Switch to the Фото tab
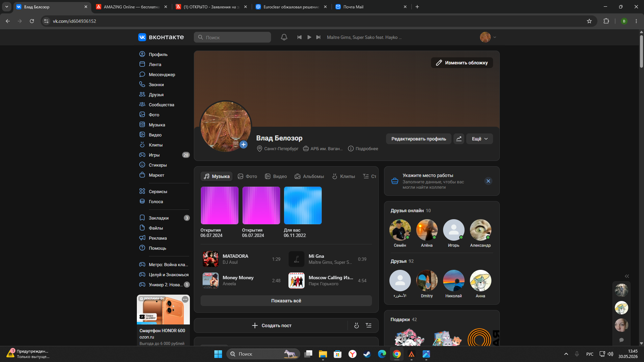The height and width of the screenshot is (362, 644). pos(248,176)
